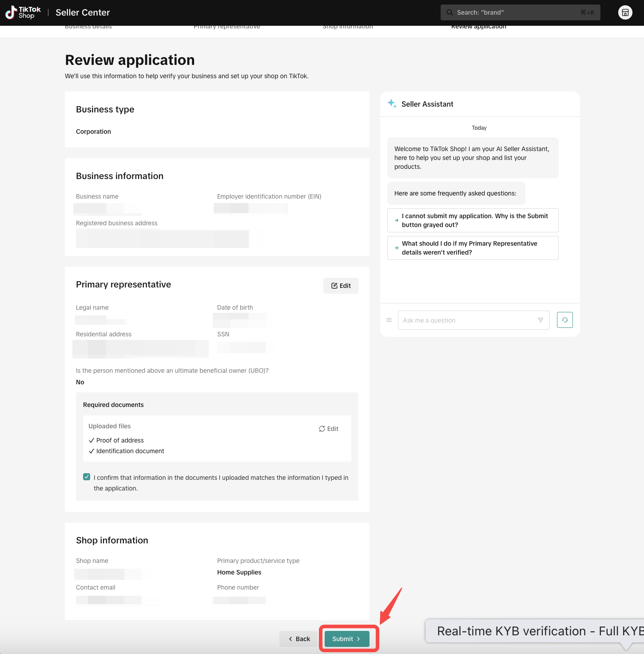Click the search magnifier icon

[449, 12]
